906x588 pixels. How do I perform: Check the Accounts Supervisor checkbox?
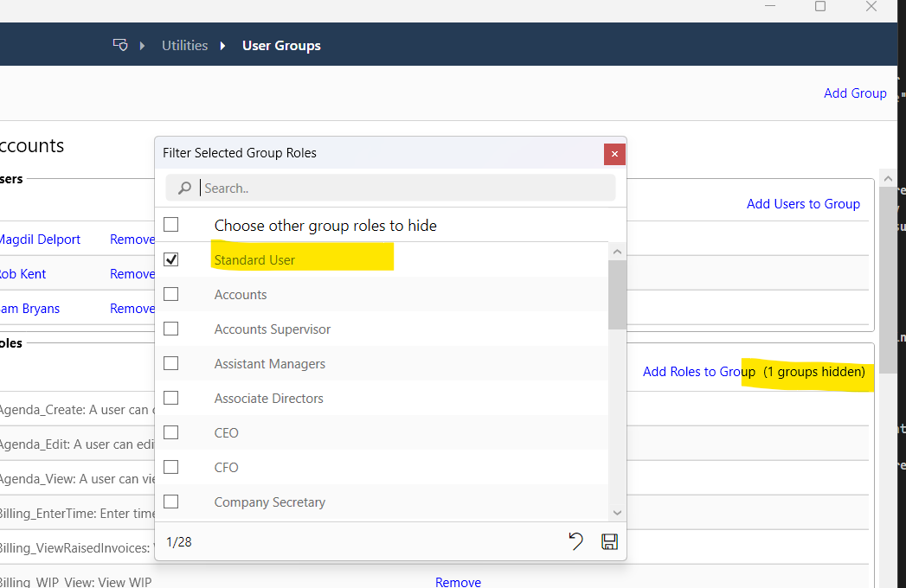click(171, 329)
